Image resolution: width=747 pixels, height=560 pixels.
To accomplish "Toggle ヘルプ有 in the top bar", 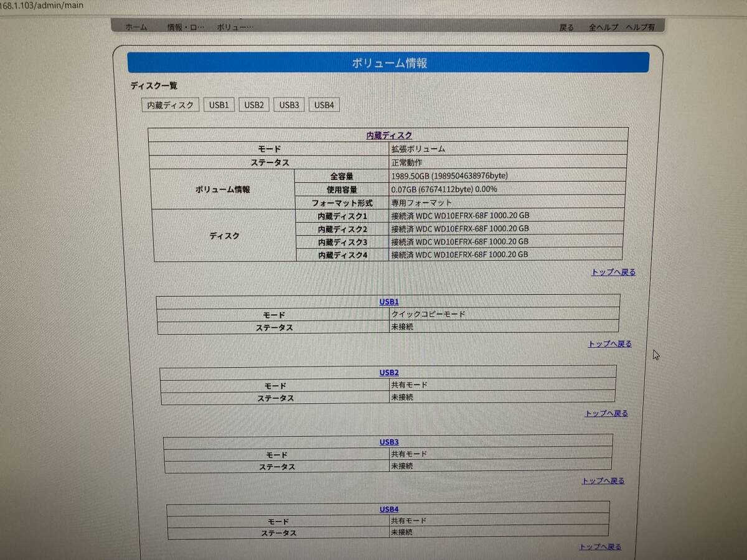I will [640, 27].
